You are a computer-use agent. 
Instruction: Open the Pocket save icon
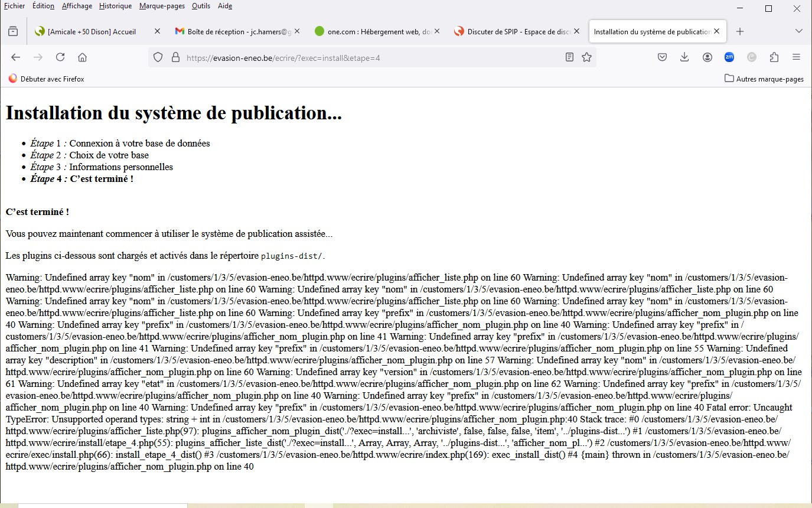tap(663, 57)
